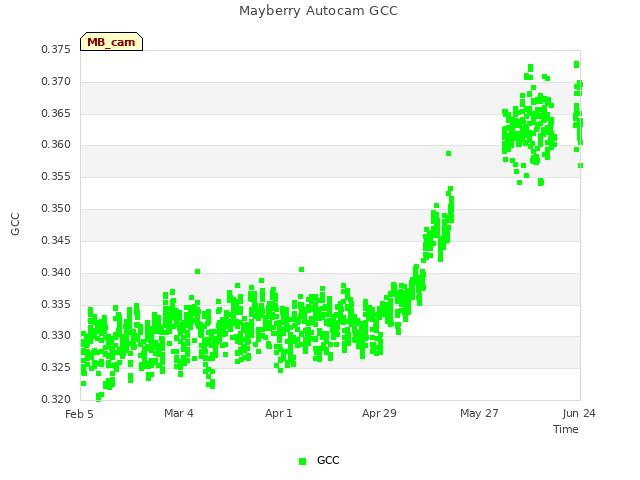The width and height of the screenshot is (640, 480).
Task: Click the MB_cam label tab
Action: [x=111, y=42]
